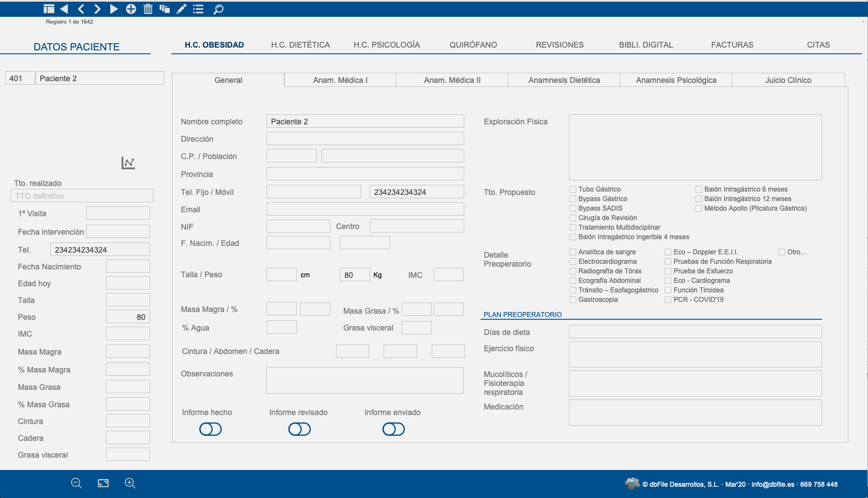Go to the next record
This screenshot has width=868, height=498.
pyautogui.click(x=97, y=9)
